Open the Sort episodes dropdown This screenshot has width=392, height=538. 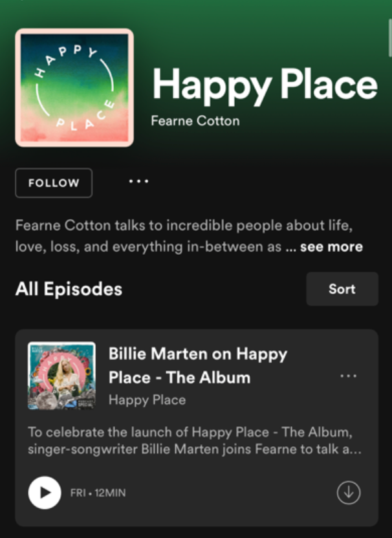pos(342,289)
